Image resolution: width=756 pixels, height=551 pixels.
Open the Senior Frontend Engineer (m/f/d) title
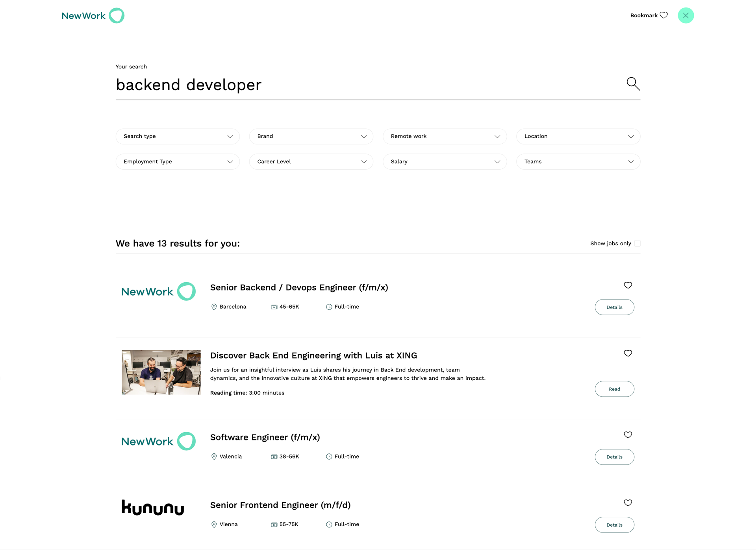point(280,505)
